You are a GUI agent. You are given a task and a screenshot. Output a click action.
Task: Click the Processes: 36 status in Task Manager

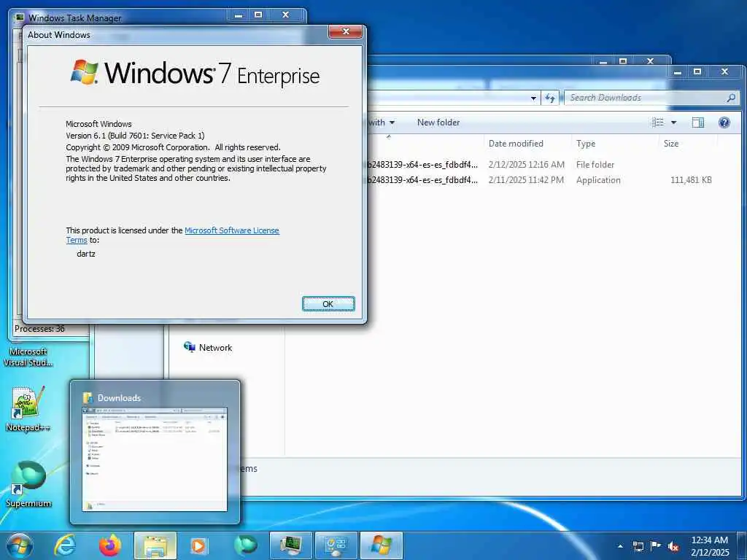click(39, 329)
